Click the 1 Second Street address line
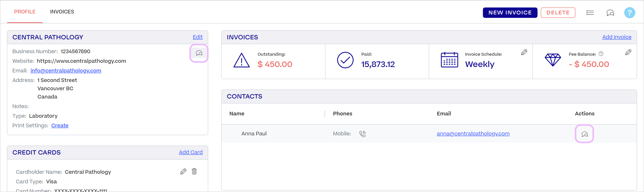 click(x=57, y=80)
